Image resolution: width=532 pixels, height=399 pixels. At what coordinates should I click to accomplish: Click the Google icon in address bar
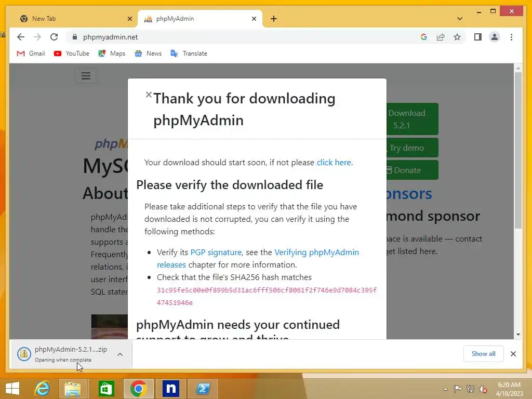pyautogui.click(x=424, y=37)
